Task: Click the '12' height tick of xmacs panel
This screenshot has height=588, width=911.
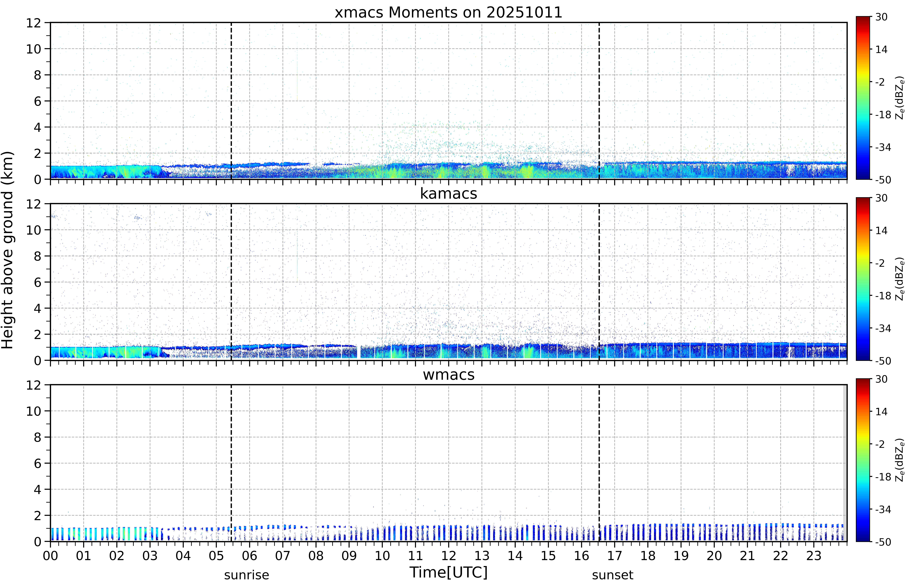Action: tap(34, 23)
